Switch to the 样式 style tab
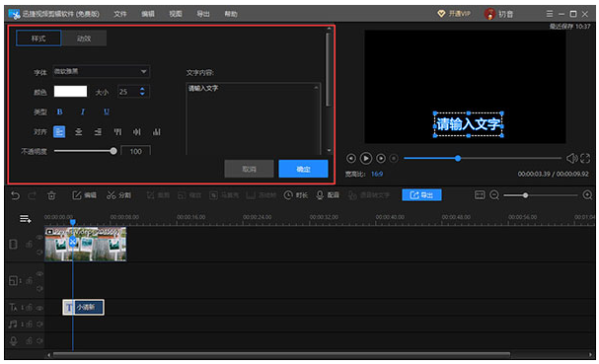The width and height of the screenshot is (599, 364). [x=38, y=38]
